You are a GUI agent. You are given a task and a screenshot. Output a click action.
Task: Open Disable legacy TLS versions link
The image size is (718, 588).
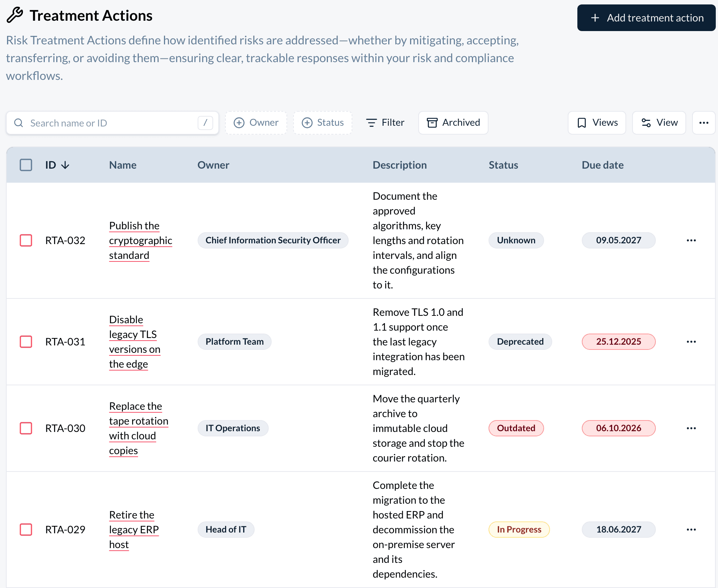click(135, 342)
